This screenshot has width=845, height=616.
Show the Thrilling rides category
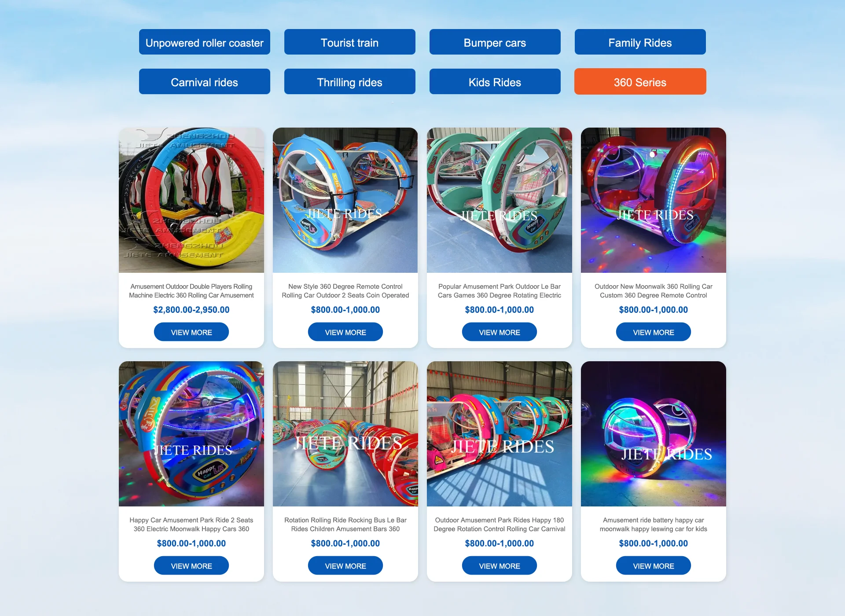(x=349, y=82)
